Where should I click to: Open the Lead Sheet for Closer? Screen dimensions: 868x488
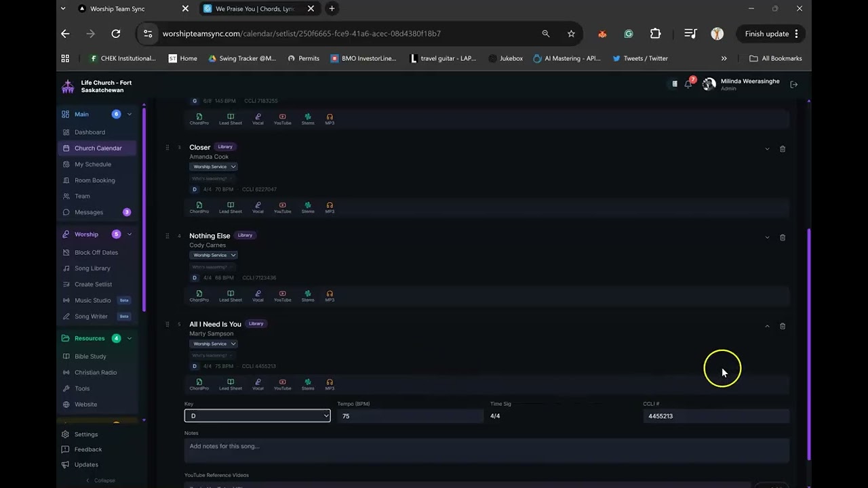231,207
